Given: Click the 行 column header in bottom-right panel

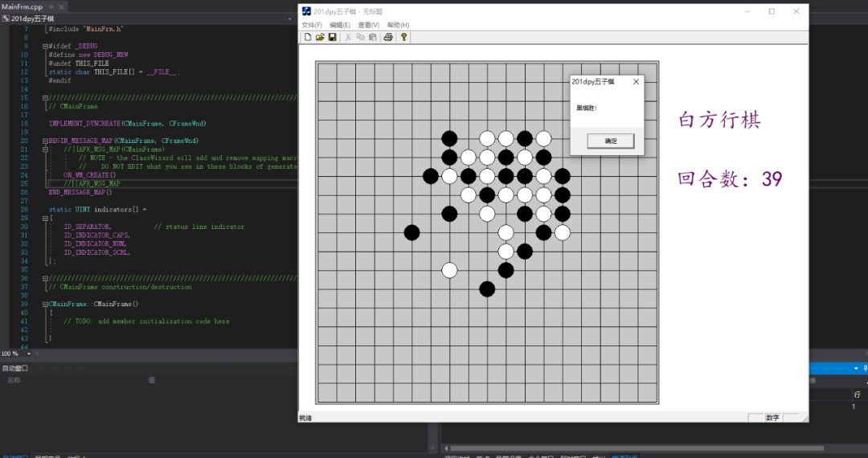Looking at the screenshot, I should [x=857, y=395].
